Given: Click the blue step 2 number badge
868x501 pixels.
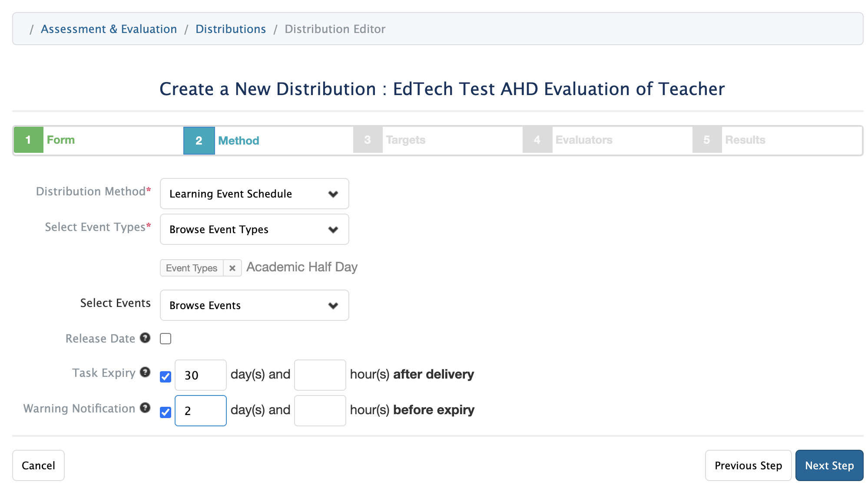Looking at the screenshot, I should pyautogui.click(x=199, y=141).
